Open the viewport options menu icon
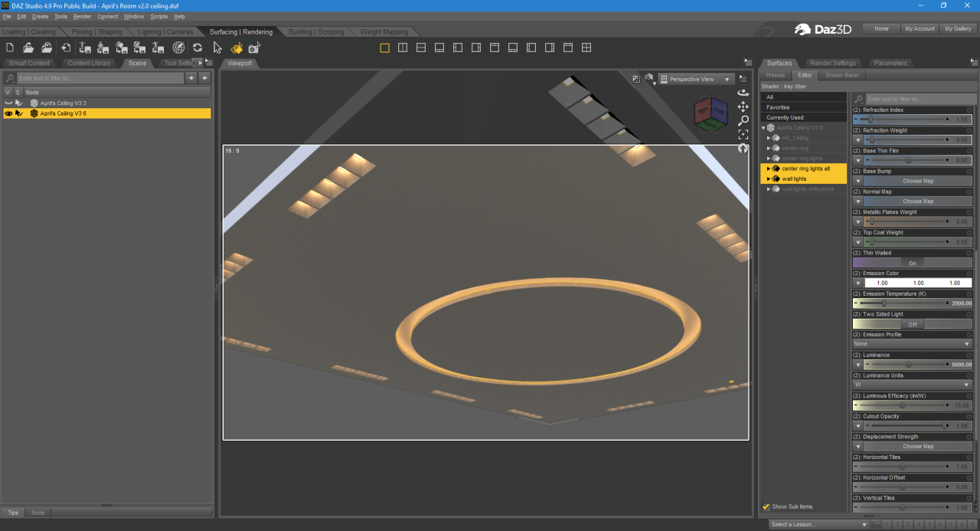 (x=743, y=78)
